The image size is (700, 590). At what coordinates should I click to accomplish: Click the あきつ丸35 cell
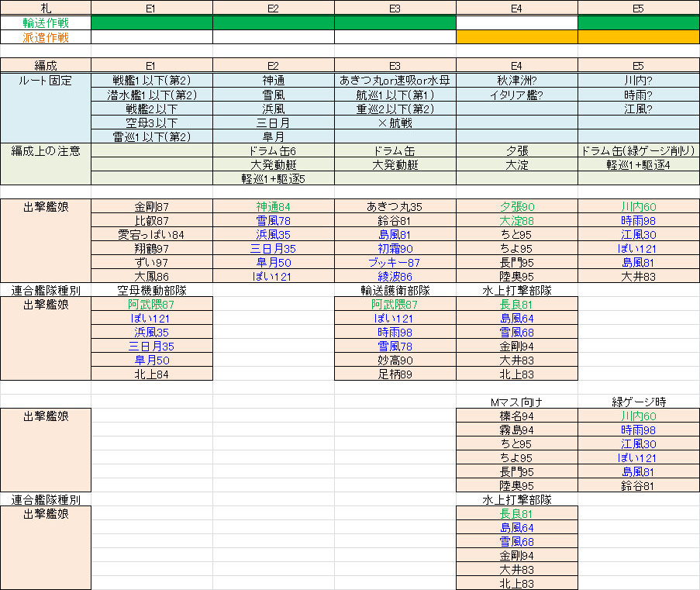click(395, 206)
